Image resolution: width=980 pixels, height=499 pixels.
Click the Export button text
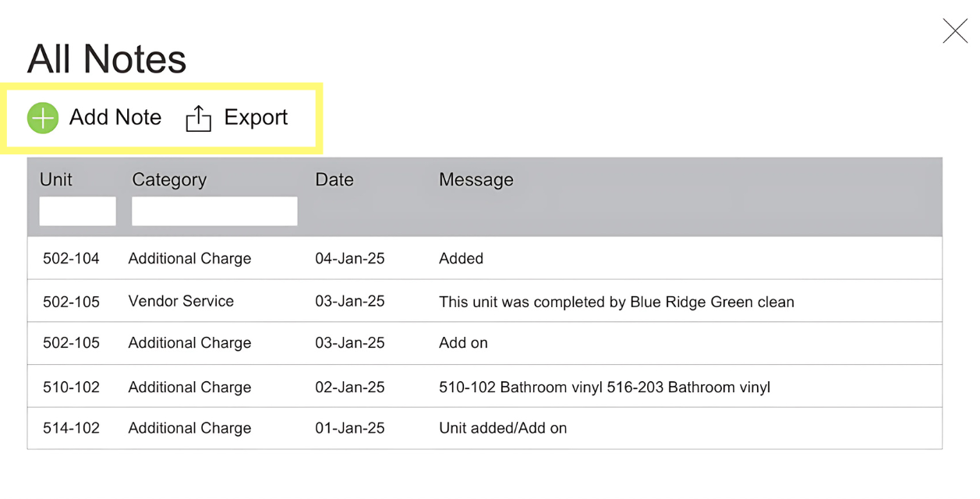coord(256,118)
